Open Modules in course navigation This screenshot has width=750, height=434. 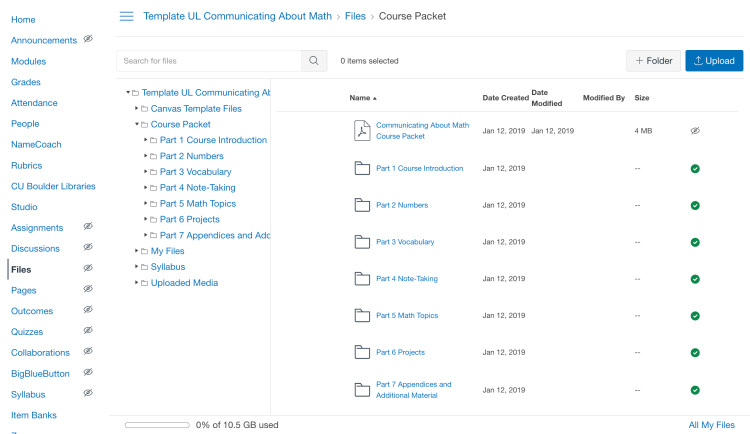click(x=28, y=61)
